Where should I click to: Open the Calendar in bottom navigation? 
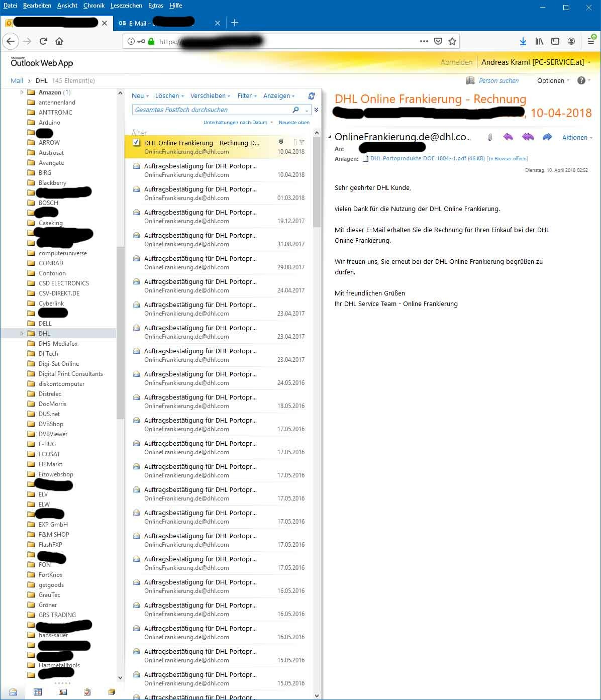tap(38, 692)
